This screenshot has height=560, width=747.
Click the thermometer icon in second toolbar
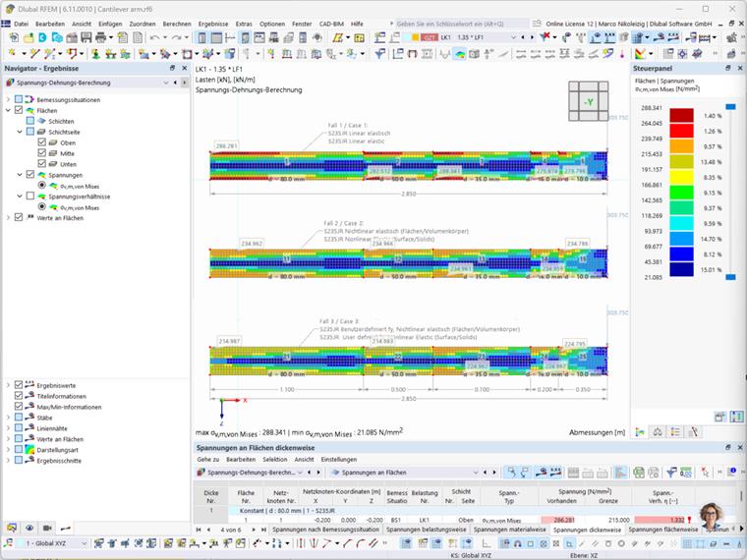click(622, 54)
